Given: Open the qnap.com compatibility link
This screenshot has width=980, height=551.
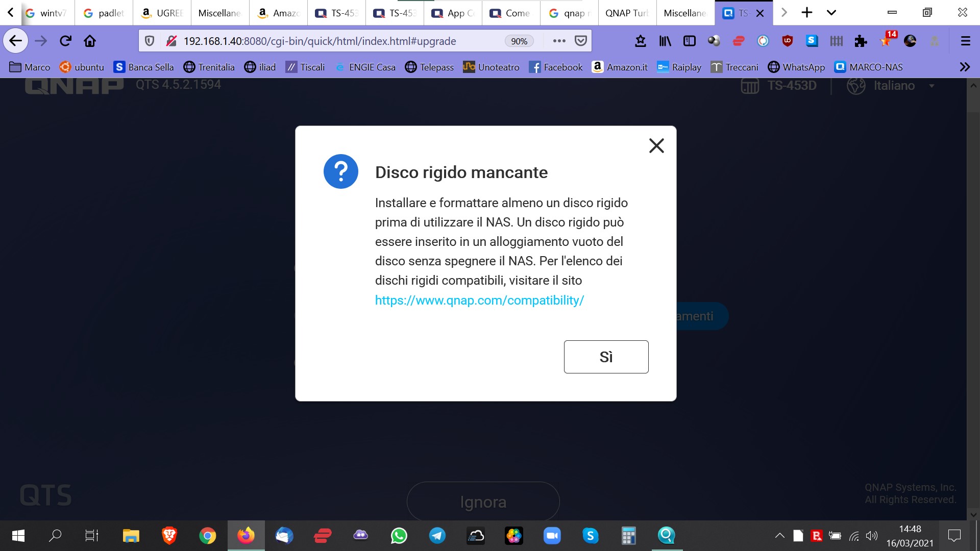Looking at the screenshot, I should click(x=479, y=300).
